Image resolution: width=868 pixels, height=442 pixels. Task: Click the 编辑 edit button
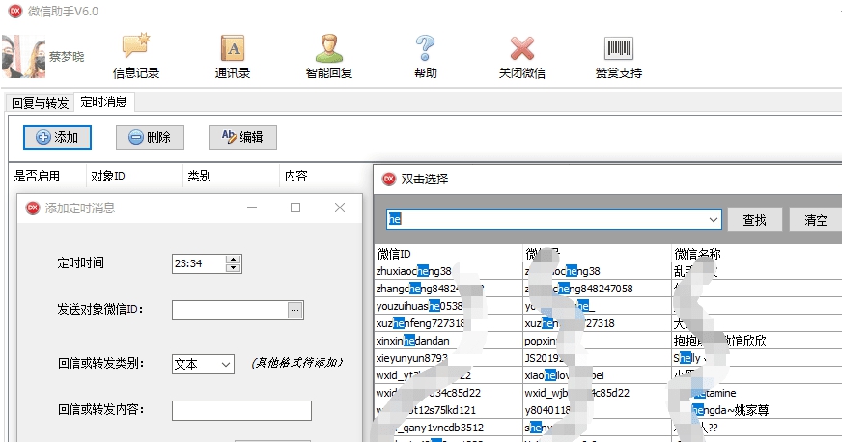pyautogui.click(x=242, y=137)
